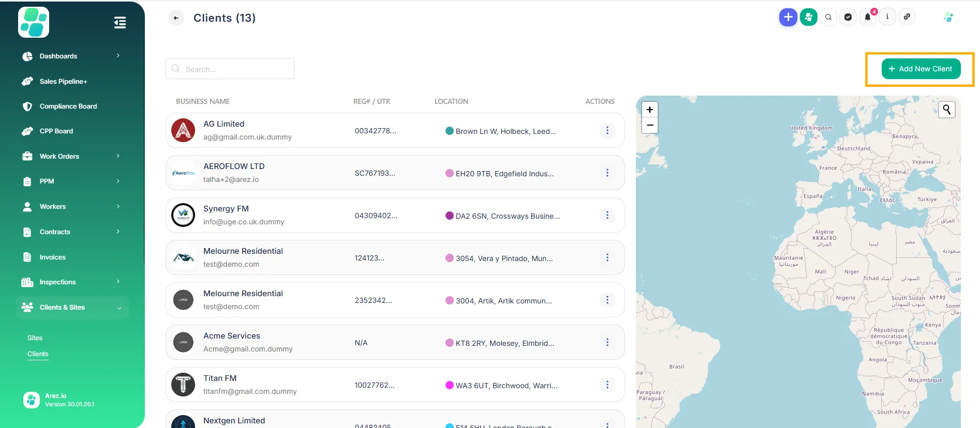Image resolution: width=980 pixels, height=428 pixels.
Task: Click the blue plus quick-add icon
Action: 788,17
